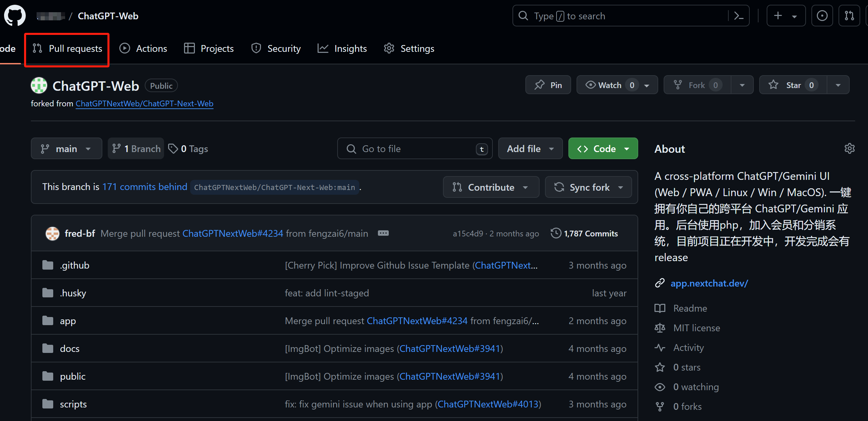Expand the Fork dropdown arrow
The width and height of the screenshot is (868, 421).
[742, 85]
